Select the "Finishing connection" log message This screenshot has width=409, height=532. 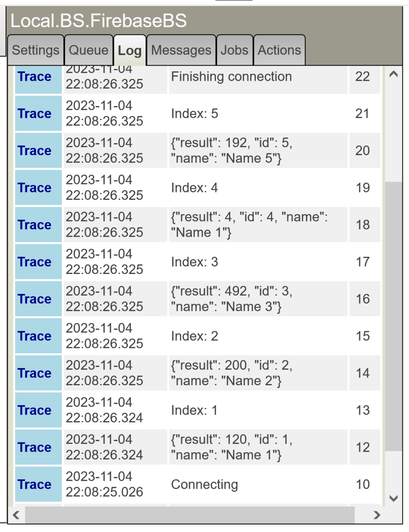point(231,77)
